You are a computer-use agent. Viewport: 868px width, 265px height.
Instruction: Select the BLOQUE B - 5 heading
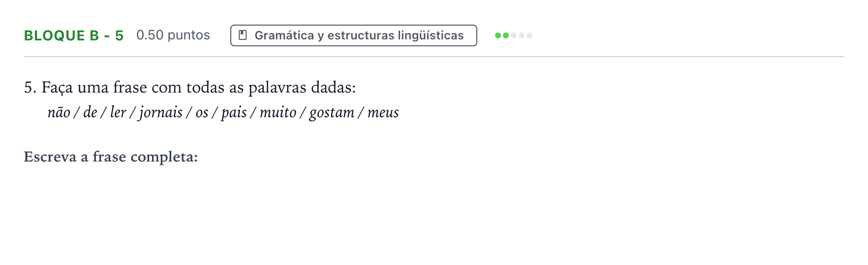click(74, 35)
